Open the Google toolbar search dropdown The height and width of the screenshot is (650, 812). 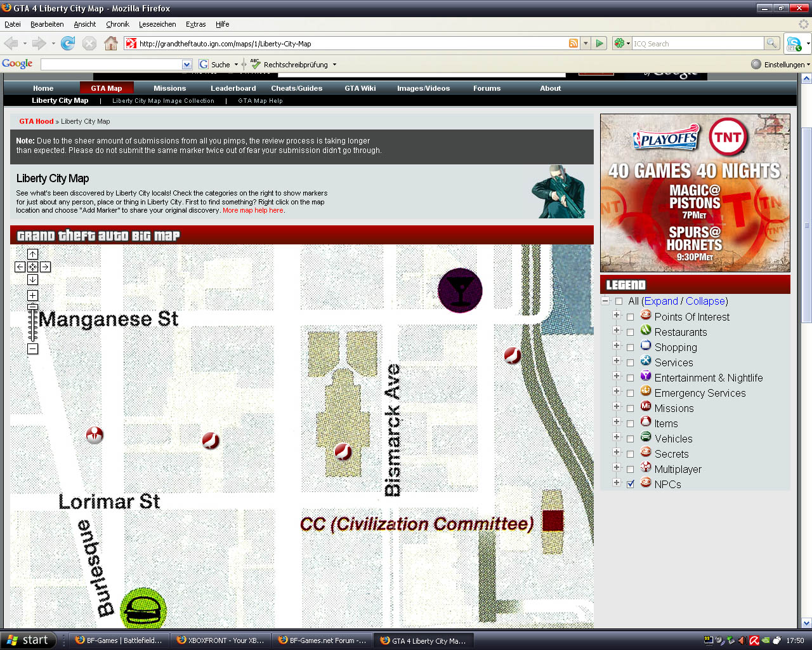187,64
